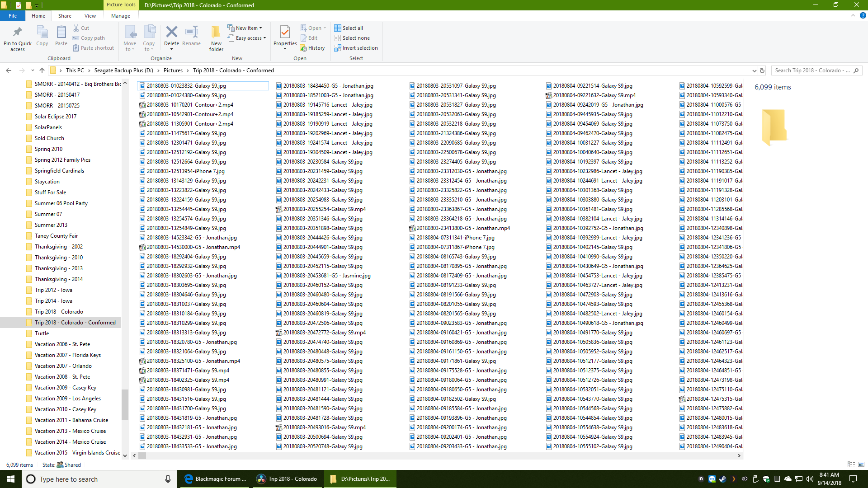Click the Paste icon in ribbon
The width and height of the screenshot is (868, 488).
pyautogui.click(x=61, y=33)
